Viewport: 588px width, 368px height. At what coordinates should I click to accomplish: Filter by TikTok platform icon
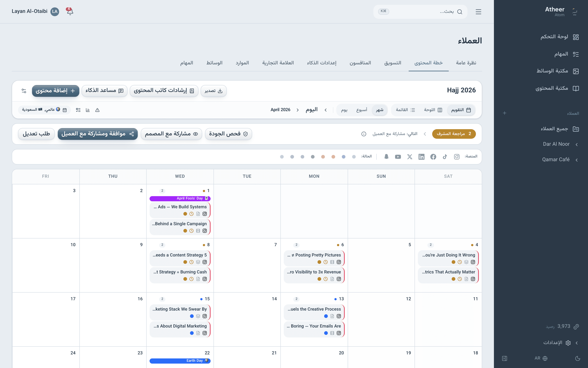445,157
